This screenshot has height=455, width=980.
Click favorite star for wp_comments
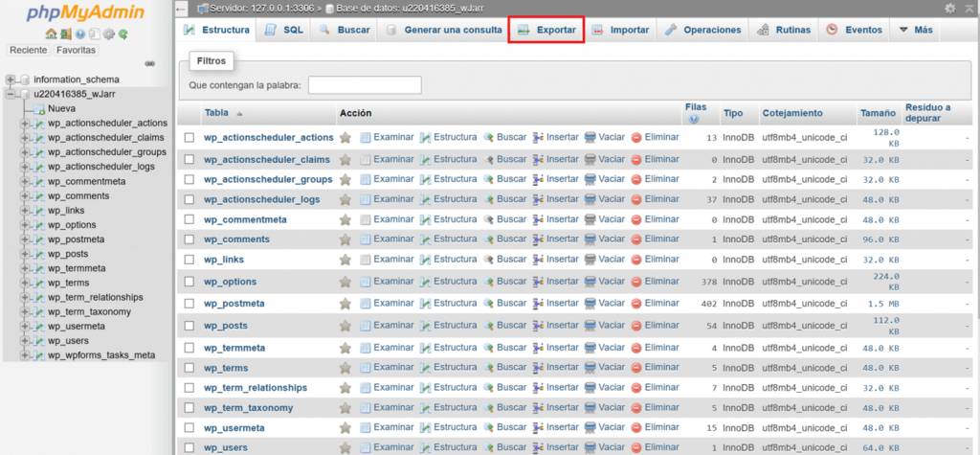345,239
